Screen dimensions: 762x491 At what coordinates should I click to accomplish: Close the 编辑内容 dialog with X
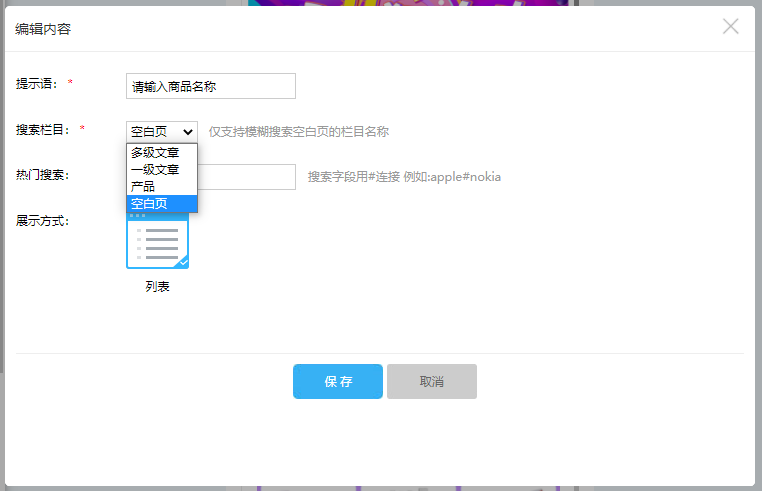point(730,26)
